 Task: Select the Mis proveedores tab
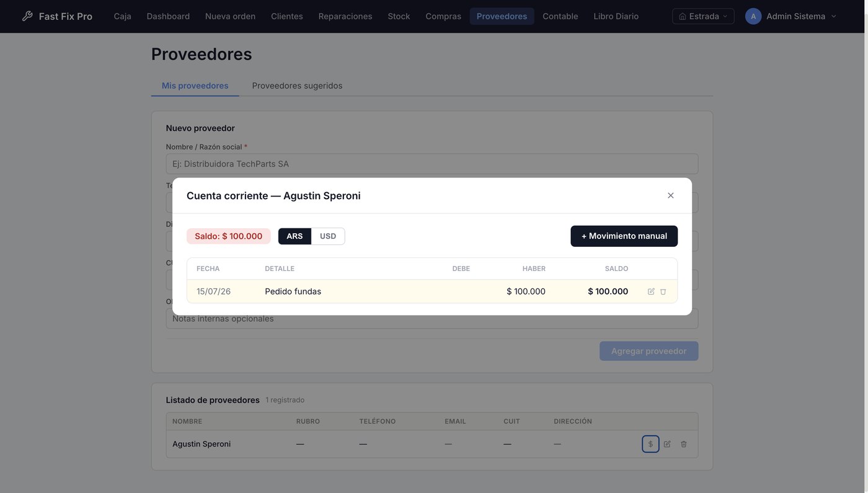[195, 86]
